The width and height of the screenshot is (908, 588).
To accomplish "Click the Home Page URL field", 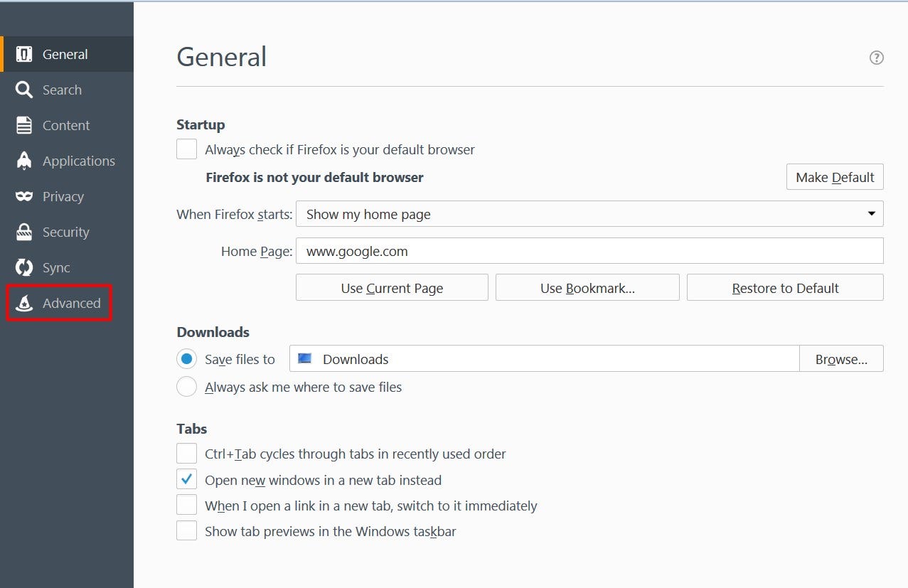I will tap(589, 251).
